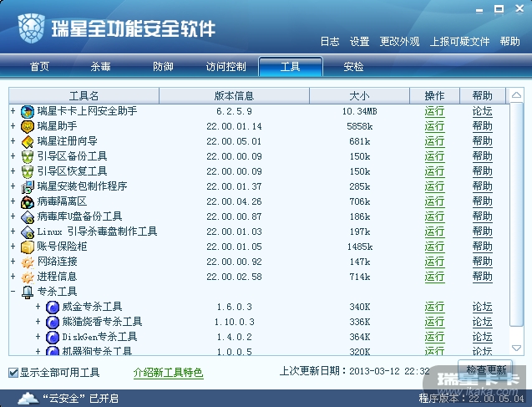Click the 瑞星卡卡上网安全助手 icon
Viewport: 532px width, 407px height.
(x=28, y=111)
